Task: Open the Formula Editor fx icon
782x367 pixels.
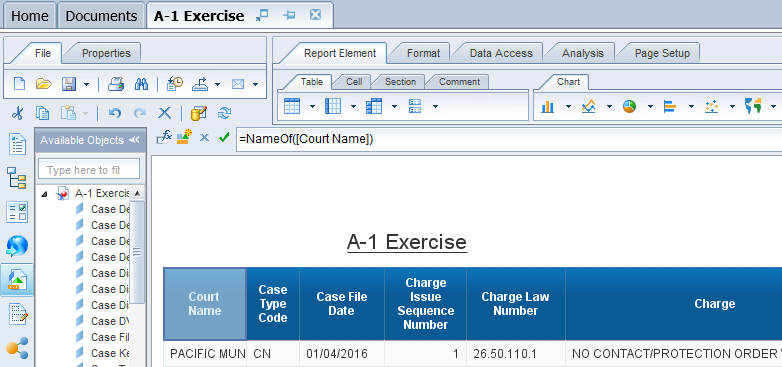Action: click(164, 137)
